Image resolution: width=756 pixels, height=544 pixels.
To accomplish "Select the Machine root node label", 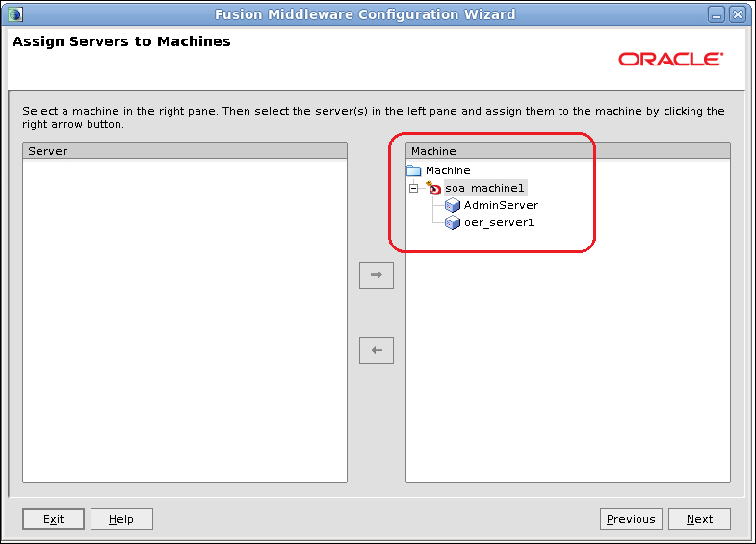I will tap(448, 170).
